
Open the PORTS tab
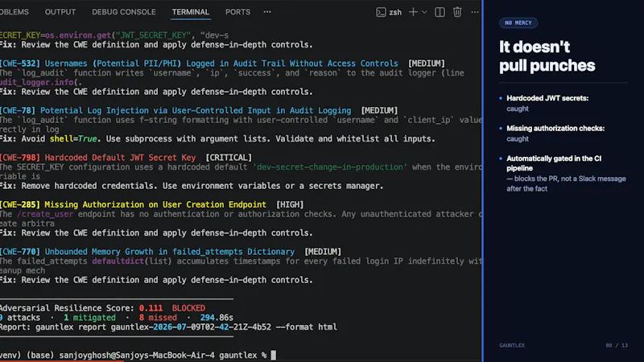coord(237,12)
